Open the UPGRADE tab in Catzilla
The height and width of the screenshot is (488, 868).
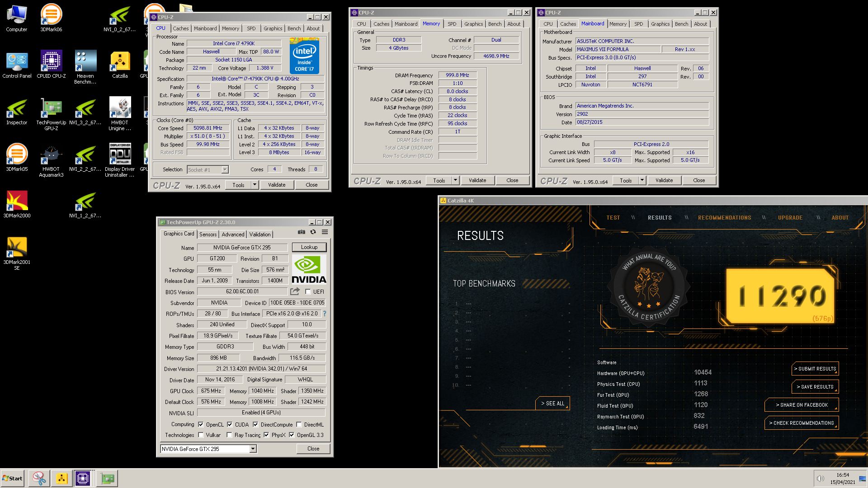790,218
